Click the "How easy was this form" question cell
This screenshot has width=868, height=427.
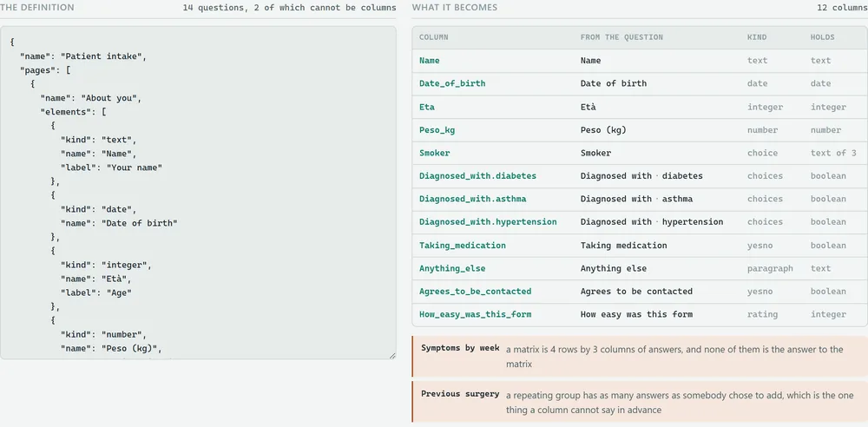pos(636,314)
